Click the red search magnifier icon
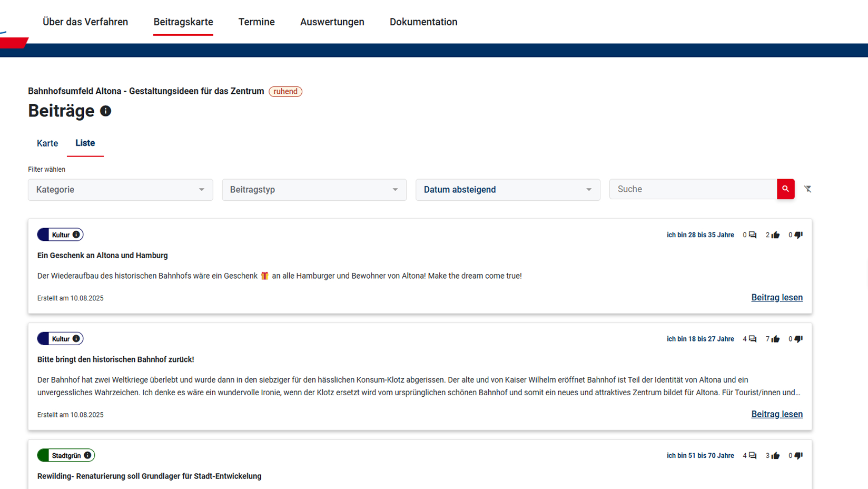This screenshot has width=868, height=489. [x=785, y=189]
